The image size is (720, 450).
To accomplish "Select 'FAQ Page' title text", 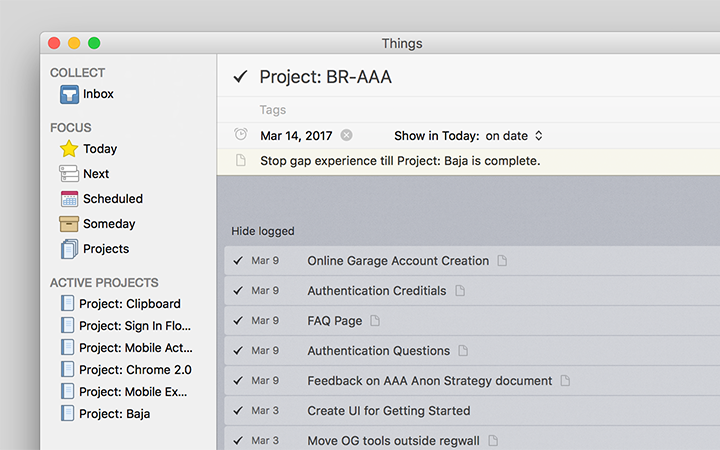I will pos(335,321).
